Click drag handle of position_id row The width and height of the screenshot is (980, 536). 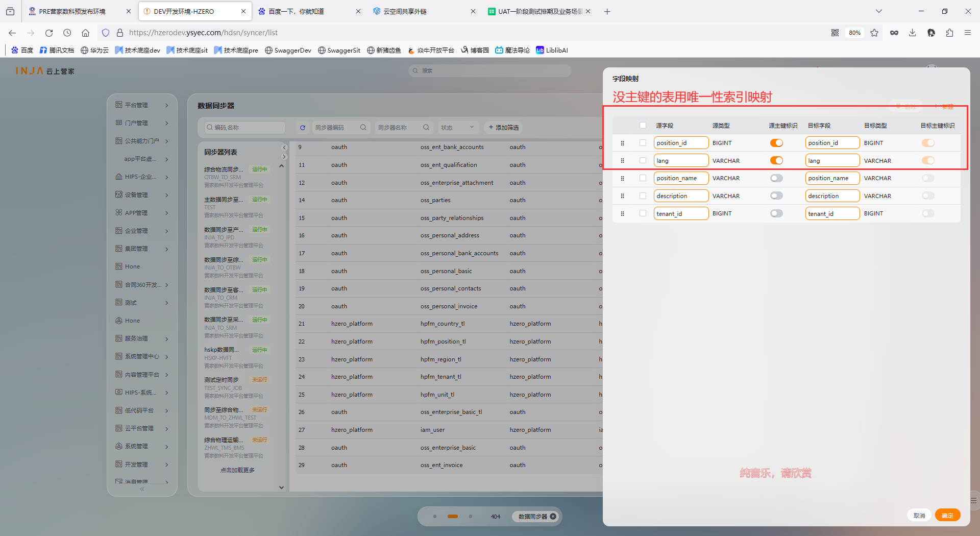(x=622, y=143)
